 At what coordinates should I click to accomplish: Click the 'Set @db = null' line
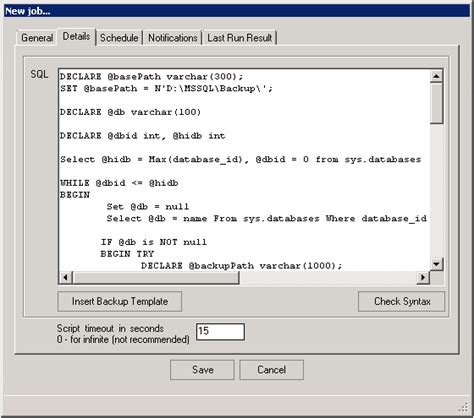tap(148, 207)
